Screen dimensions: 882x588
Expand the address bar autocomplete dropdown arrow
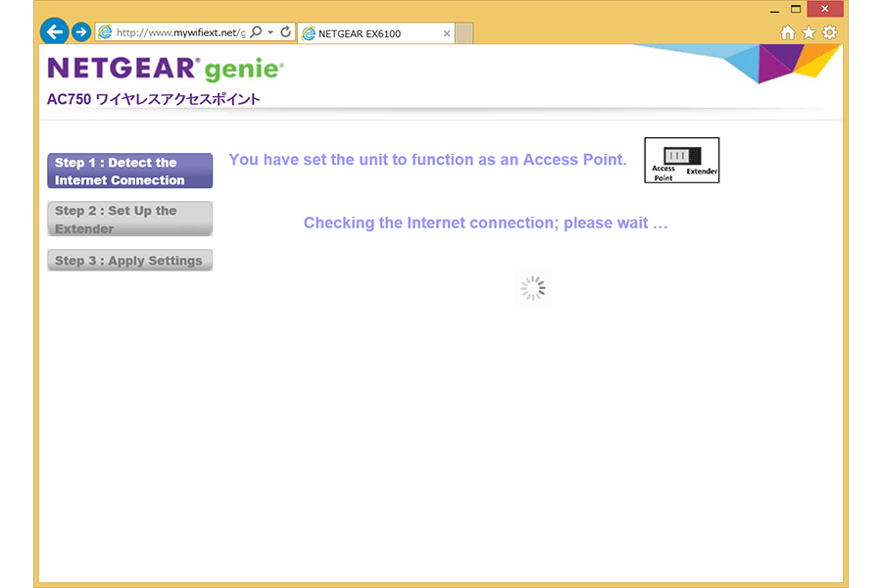[x=270, y=32]
